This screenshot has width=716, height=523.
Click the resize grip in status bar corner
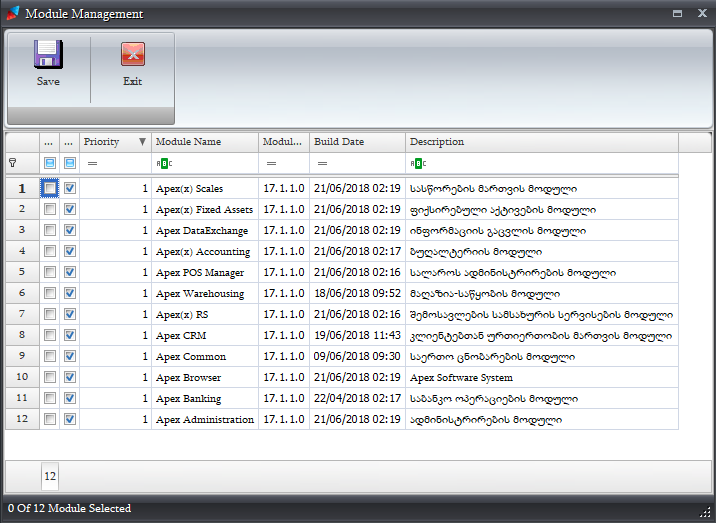(705, 512)
